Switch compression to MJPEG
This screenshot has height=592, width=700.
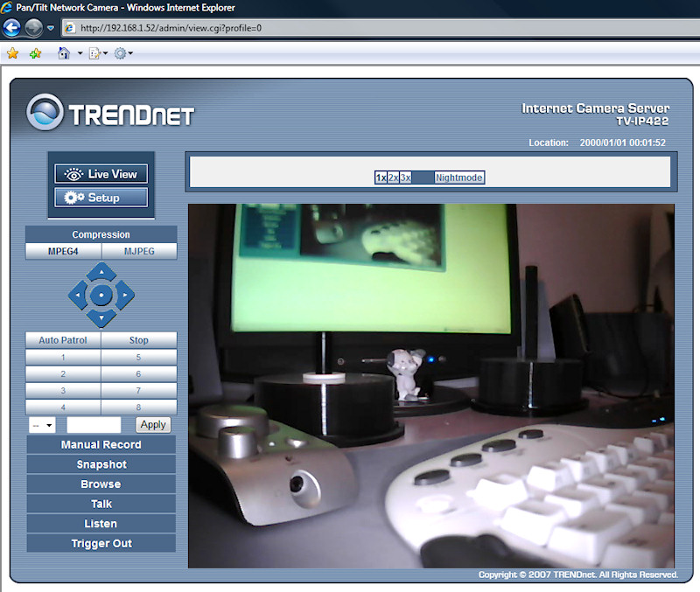coord(139,252)
